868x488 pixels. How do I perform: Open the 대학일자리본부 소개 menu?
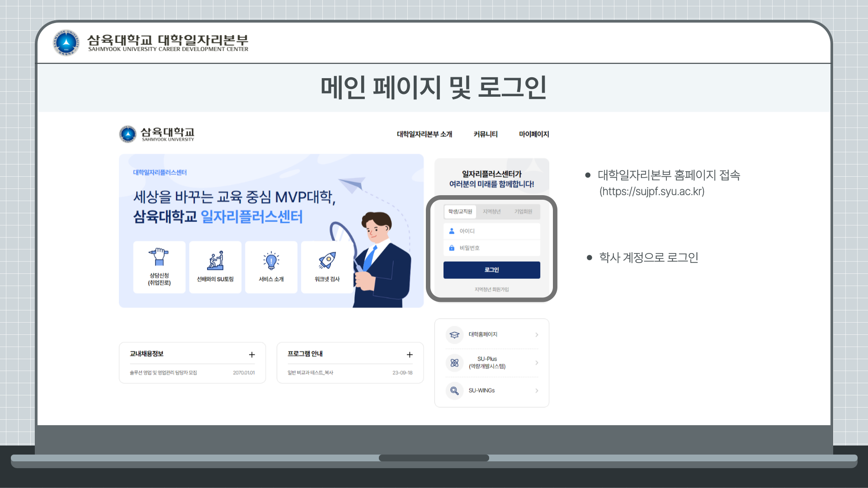coord(424,134)
